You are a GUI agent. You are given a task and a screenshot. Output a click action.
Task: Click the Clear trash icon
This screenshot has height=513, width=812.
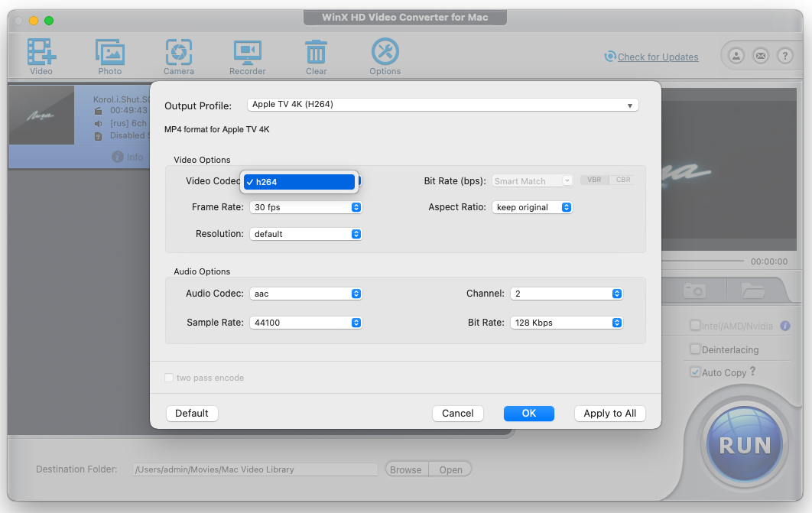tap(316, 54)
